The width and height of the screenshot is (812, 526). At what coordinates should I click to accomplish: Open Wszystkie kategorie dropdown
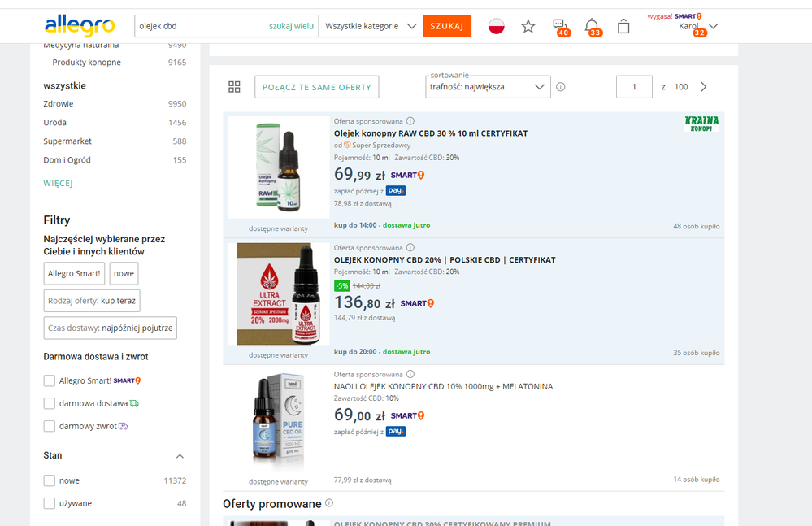(371, 26)
